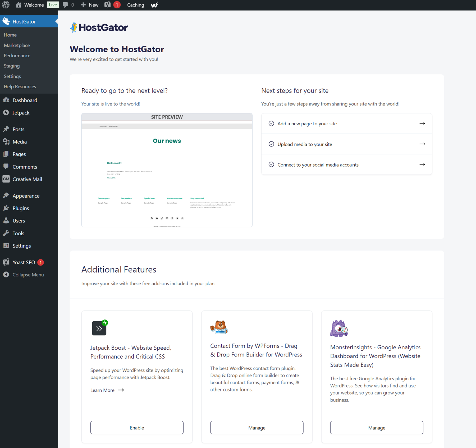The image size is (476, 448).
Task: Open Jetpack from the sidebar
Action: click(21, 113)
